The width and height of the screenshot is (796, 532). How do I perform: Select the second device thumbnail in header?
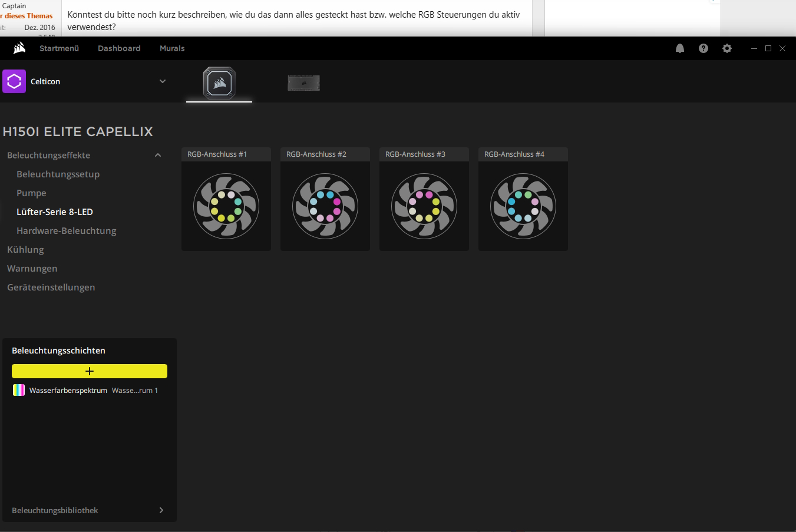303,83
